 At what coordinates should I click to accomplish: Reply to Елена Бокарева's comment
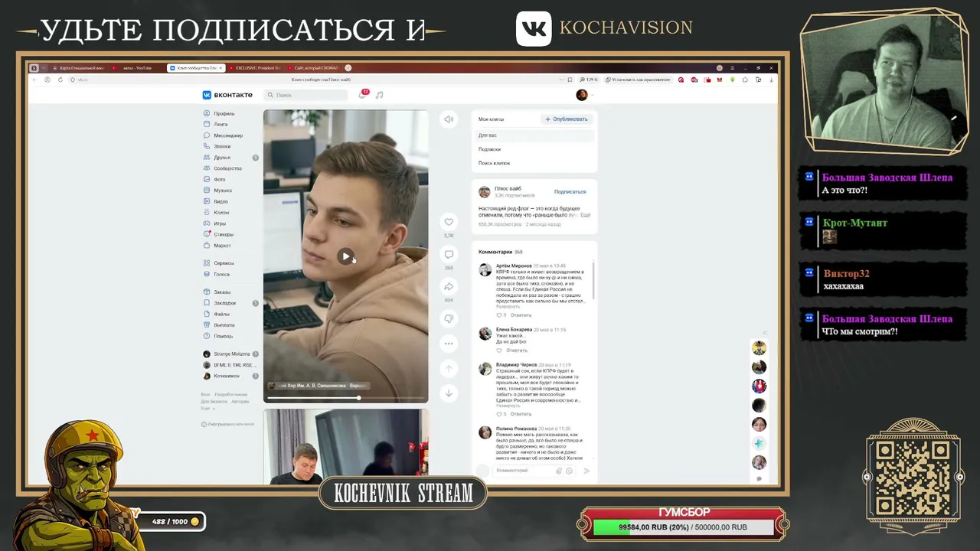(517, 350)
